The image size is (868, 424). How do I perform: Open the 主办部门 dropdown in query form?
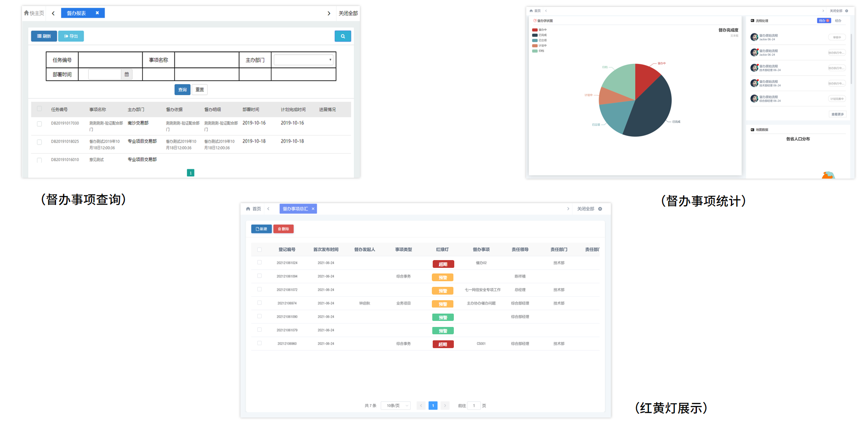tap(304, 60)
